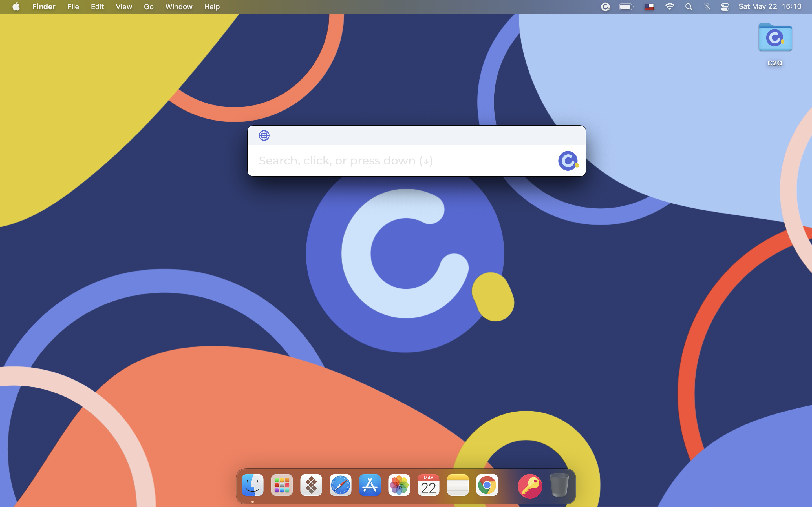Open the red key app in the Dock
812x507 pixels.
click(x=530, y=486)
